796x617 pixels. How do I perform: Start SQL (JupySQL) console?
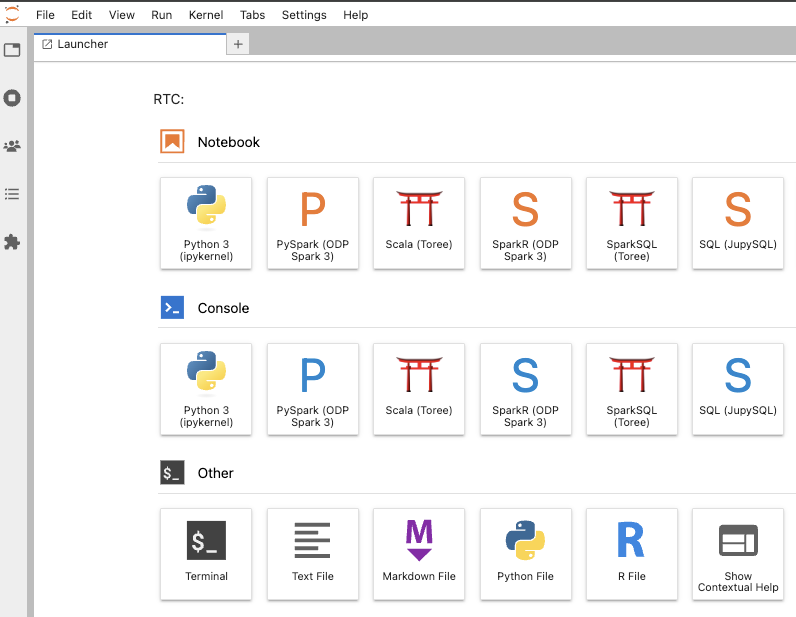[x=738, y=389]
